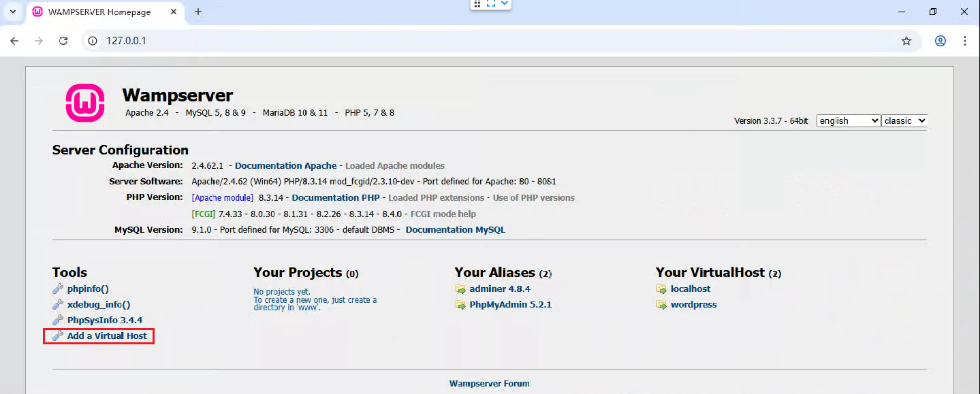
Task: Open the Chrome profile icon
Action: click(941, 41)
